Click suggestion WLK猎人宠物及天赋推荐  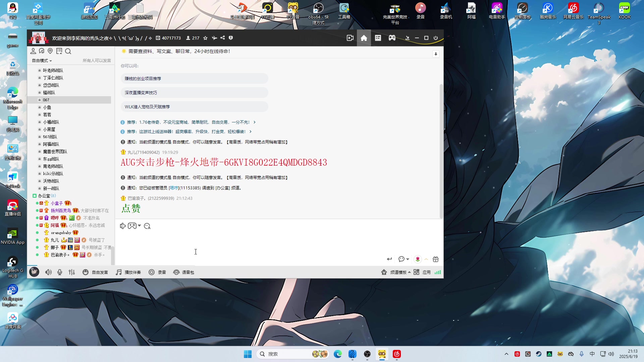pos(194,107)
